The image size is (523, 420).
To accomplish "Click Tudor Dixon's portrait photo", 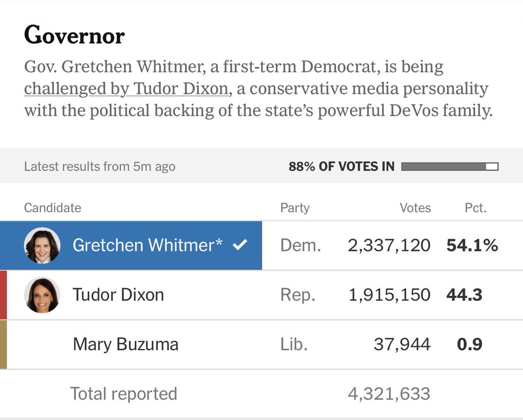I will [42, 295].
